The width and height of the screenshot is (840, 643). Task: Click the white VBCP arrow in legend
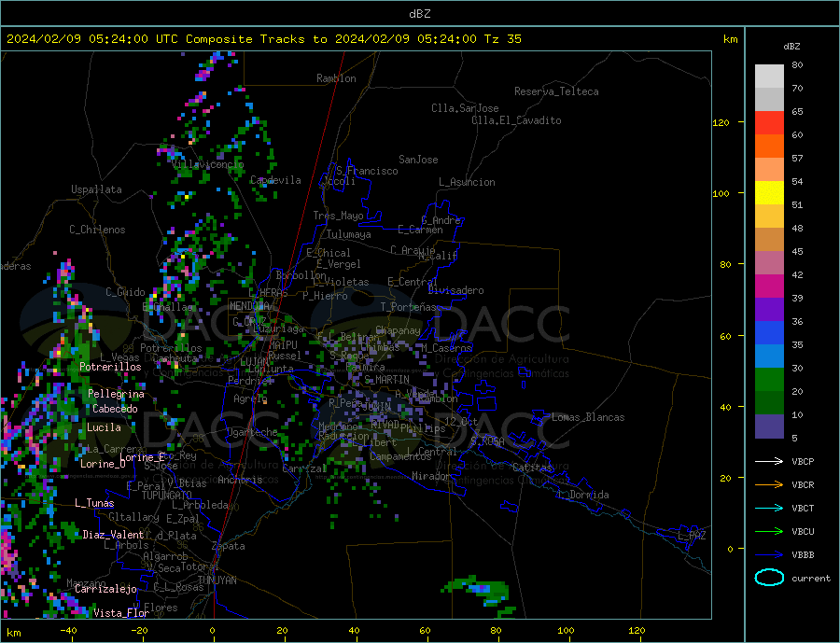[769, 461]
